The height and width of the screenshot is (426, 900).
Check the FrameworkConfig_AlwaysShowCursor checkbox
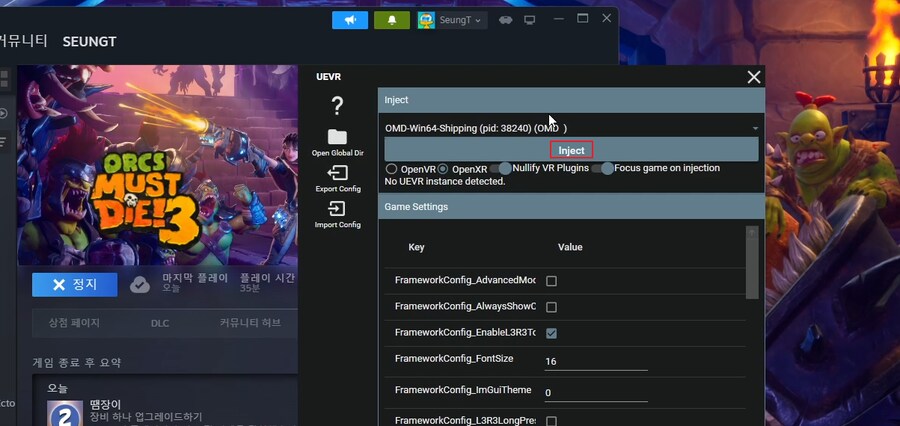click(552, 307)
